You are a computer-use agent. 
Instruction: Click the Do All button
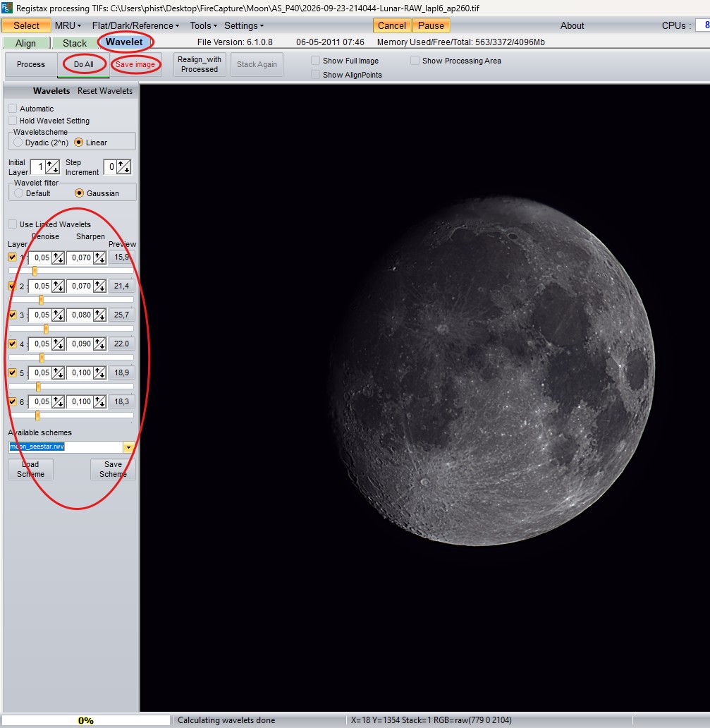pos(83,64)
